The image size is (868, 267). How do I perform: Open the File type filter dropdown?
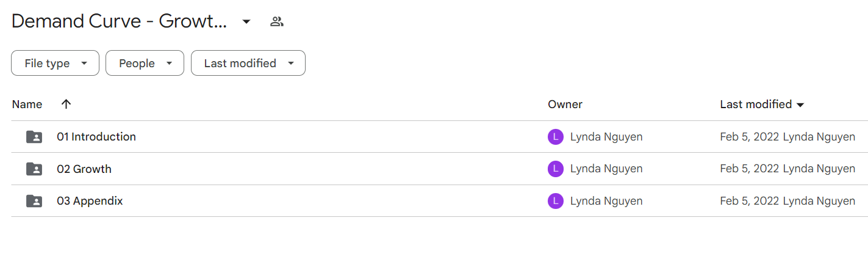[55, 63]
